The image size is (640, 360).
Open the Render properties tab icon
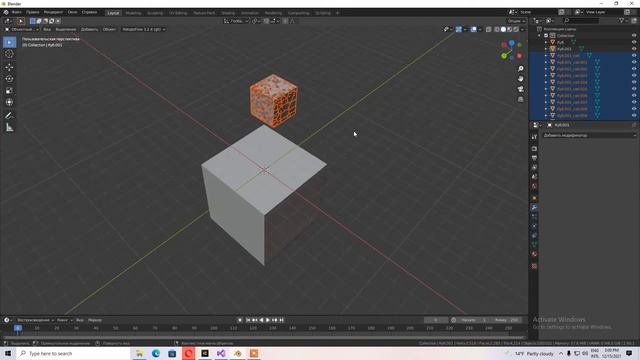click(x=534, y=149)
